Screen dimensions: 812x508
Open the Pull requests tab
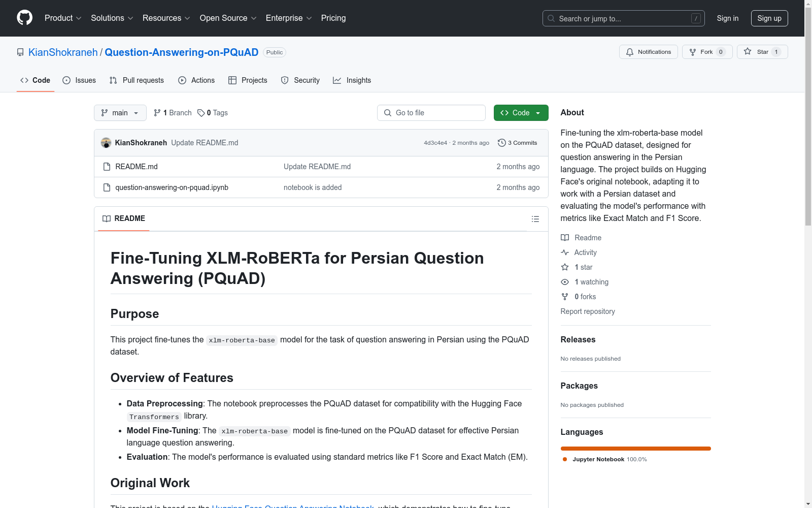click(x=137, y=80)
